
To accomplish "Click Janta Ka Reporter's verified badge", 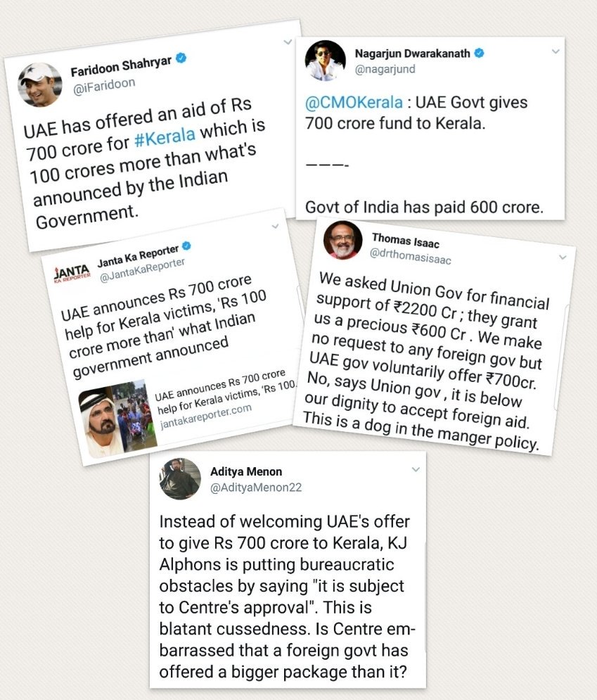I will pos(187,246).
